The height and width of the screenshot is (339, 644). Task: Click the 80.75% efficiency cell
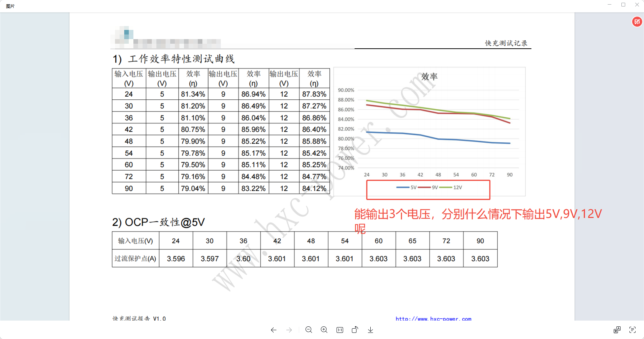pyautogui.click(x=193, y=129)
